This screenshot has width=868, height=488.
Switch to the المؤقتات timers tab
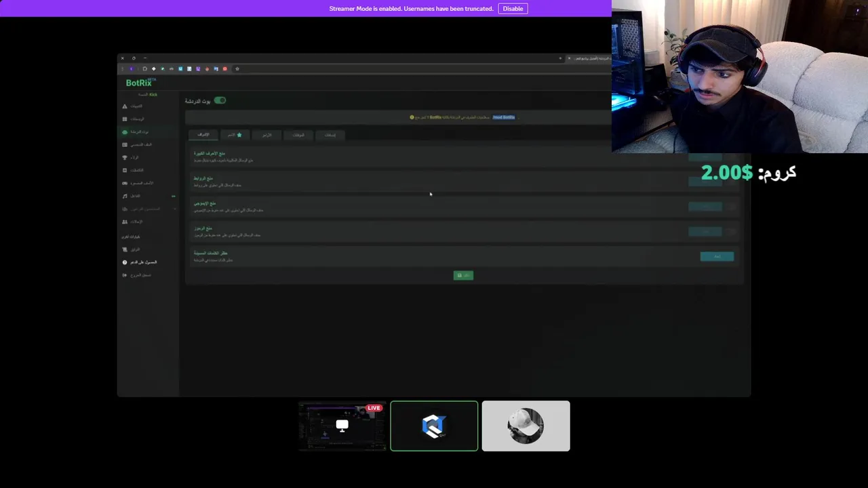point(298,135)
